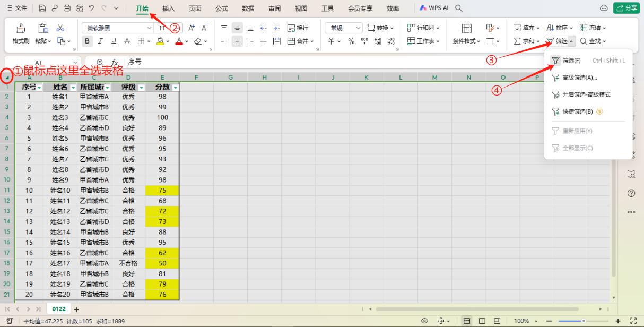Select the 0122 sheet tab
This screenshot has height=327, width=644.
pyautogui.click(x=58, y=308)
